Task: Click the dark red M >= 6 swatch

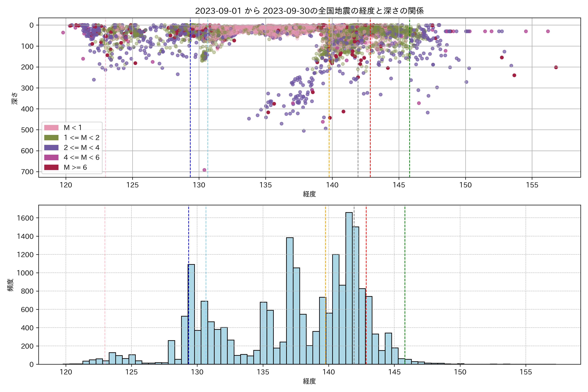Action: pos(51,168)
